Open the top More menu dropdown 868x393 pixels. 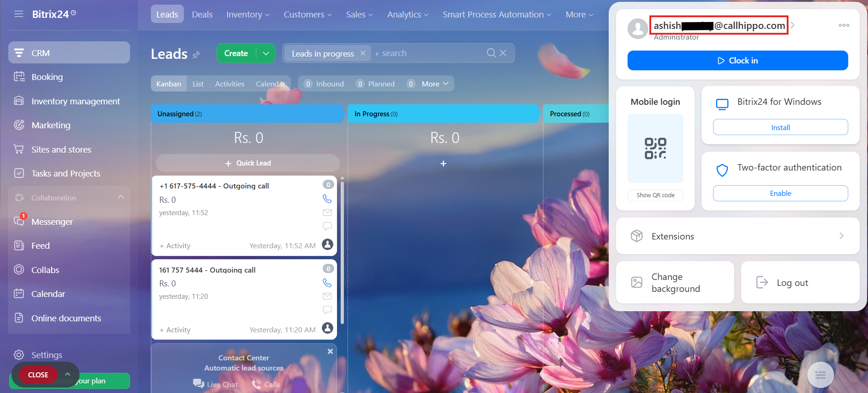tap(579, 14)
